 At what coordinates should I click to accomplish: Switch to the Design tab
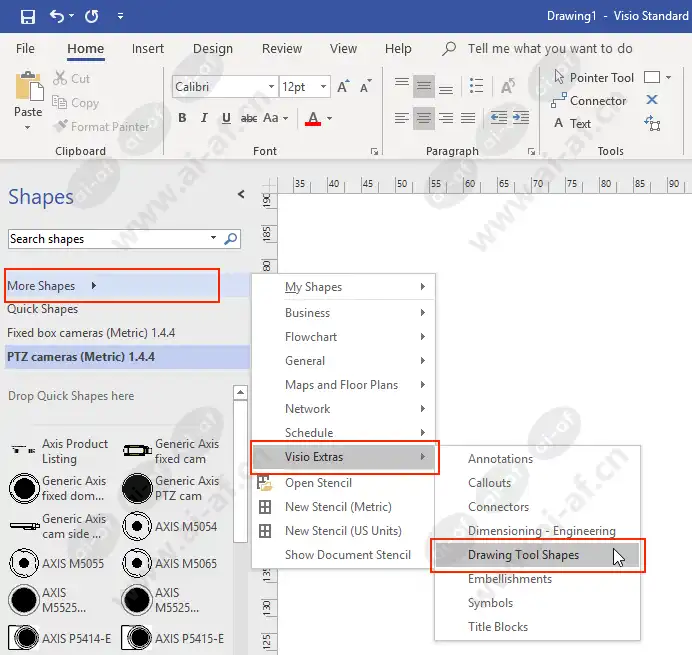(x=213, y=48)
